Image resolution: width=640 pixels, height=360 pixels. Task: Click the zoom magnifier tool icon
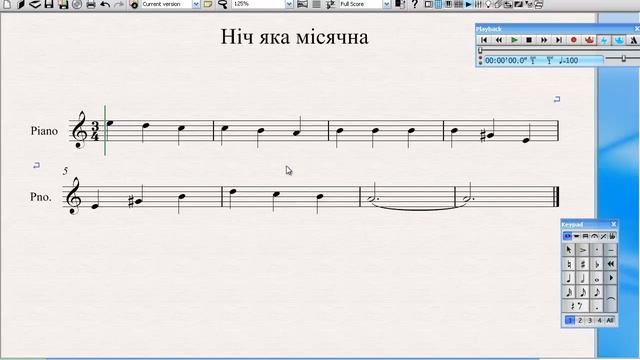[x=222, y=4]
